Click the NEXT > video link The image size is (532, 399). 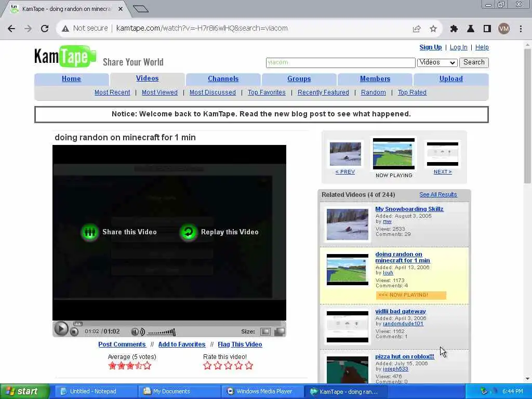point(443,171)
